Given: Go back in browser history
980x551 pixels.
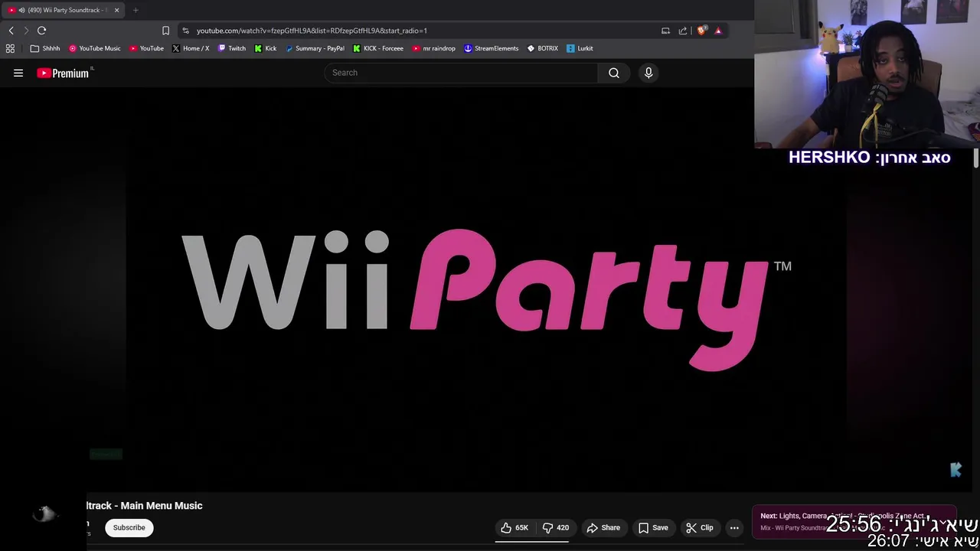Looking at the screenshot, I should coord(11,31).
